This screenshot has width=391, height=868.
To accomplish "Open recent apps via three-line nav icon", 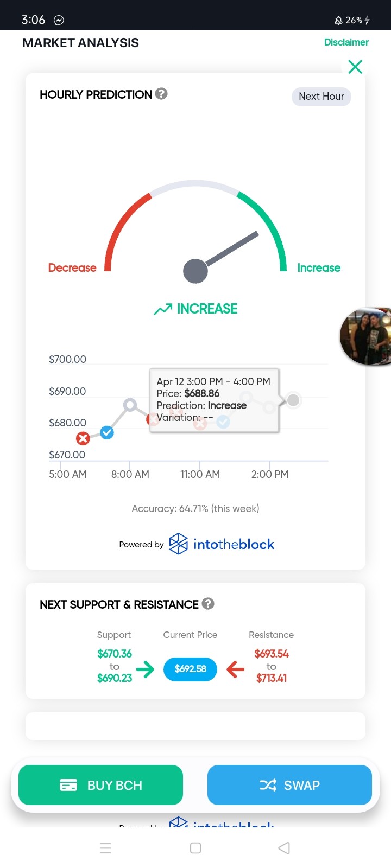I will (x=106, y=848).
